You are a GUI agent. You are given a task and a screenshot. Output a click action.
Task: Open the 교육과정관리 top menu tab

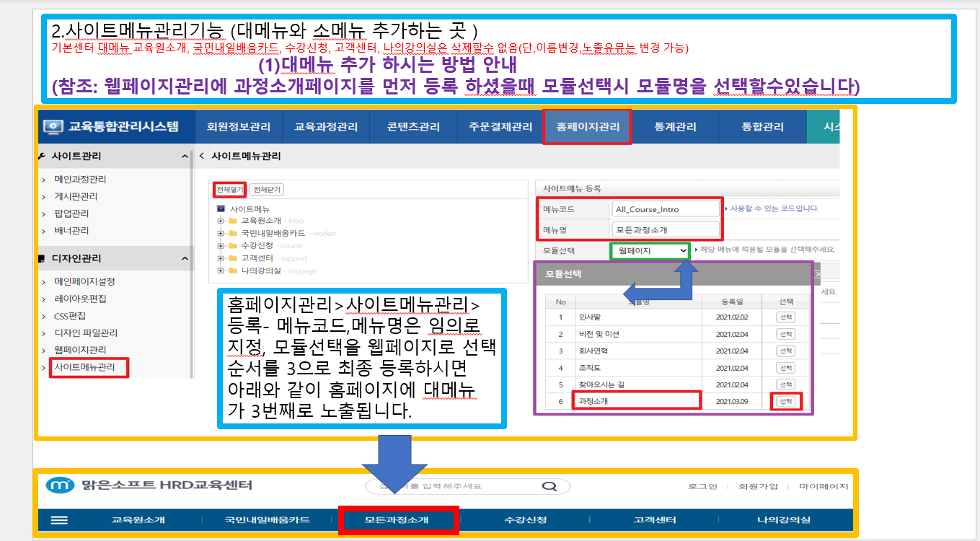click(325, 127)
